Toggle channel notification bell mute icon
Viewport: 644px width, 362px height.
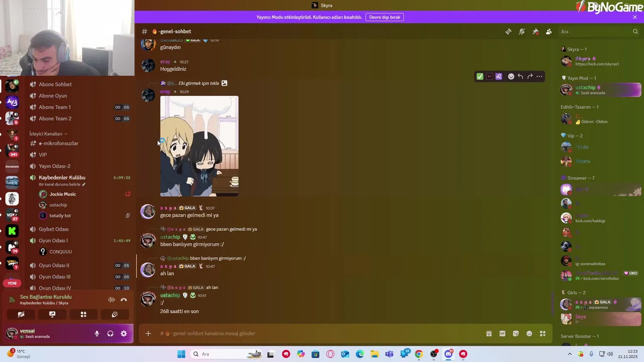coord(522,32)
